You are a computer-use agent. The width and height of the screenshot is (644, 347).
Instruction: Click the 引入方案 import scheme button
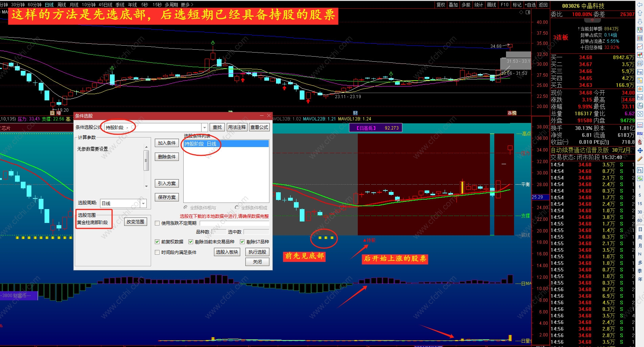167,184
